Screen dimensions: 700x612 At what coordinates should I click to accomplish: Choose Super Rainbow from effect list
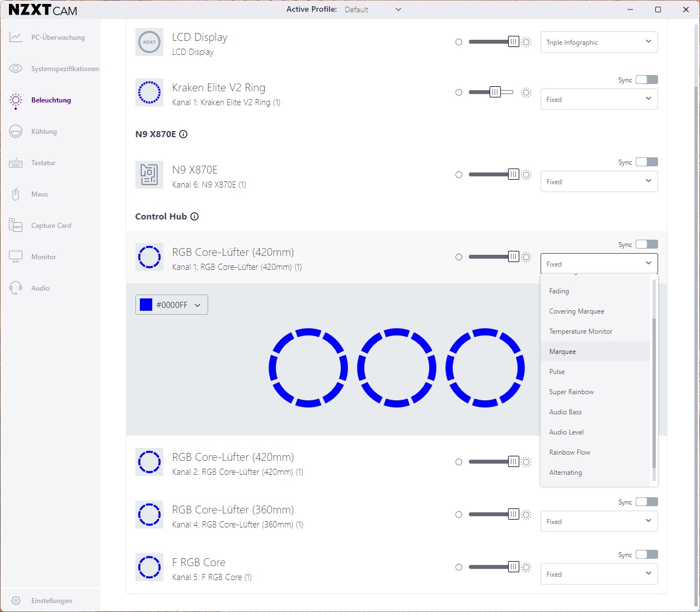(x=595, y=392)
